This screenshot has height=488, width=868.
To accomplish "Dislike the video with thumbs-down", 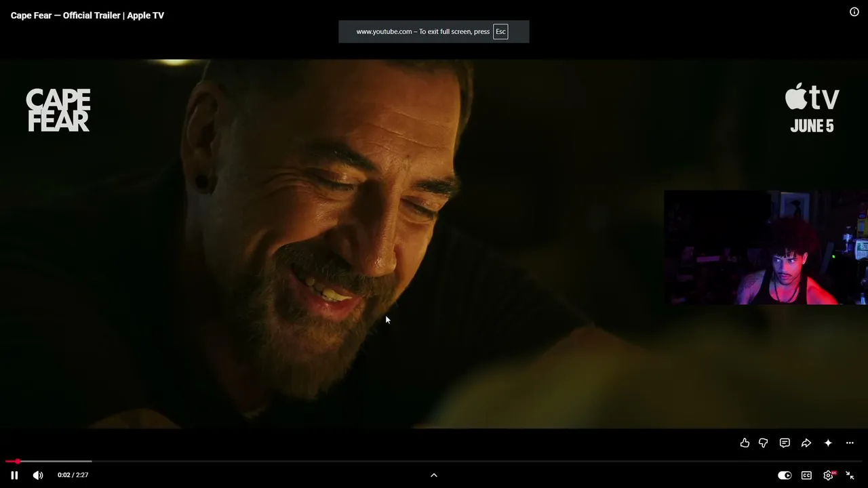I will 763,443.
